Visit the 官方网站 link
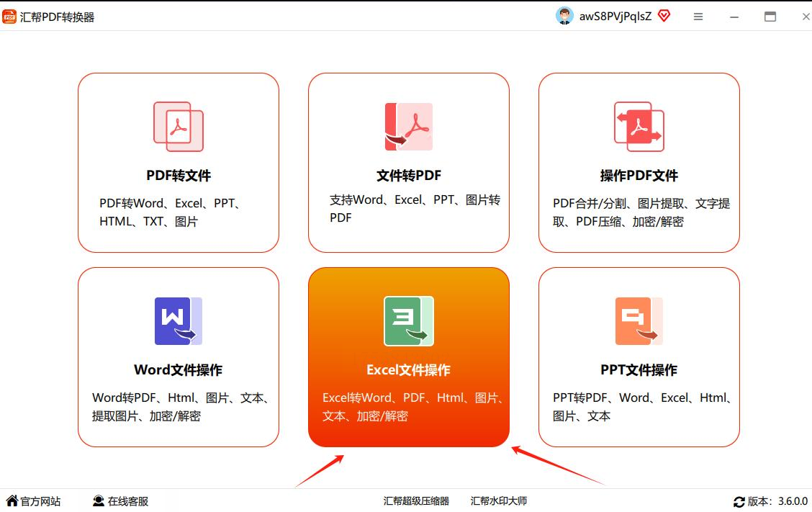The height and width of the screenshot is (512, 812). click(x=40, y=501)
